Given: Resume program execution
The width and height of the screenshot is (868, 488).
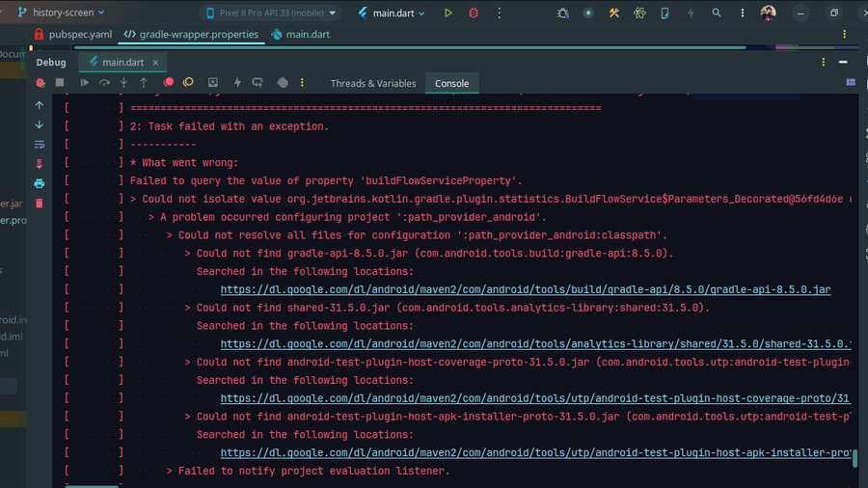Looking at the screenshot, I should point(85,82).
